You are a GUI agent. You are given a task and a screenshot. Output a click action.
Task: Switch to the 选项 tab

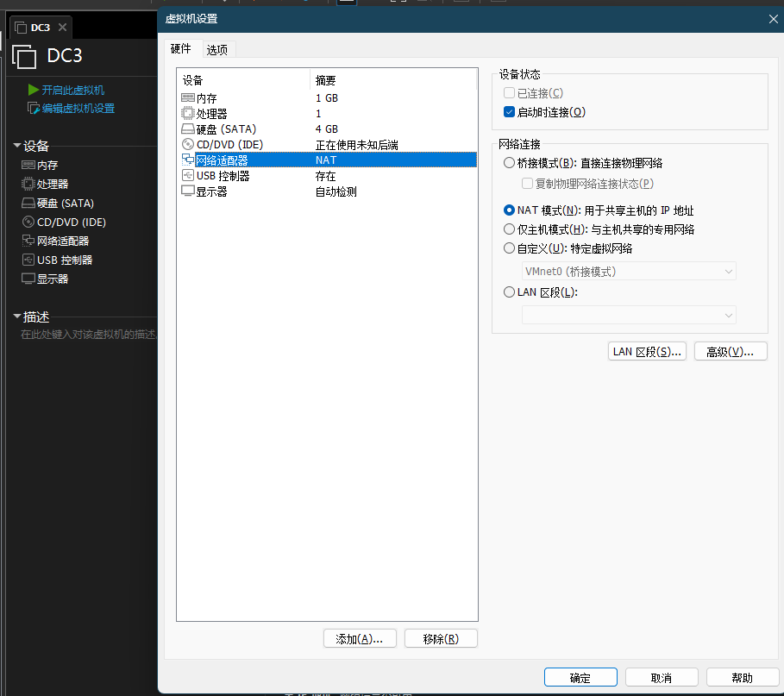tap(217, 49)
